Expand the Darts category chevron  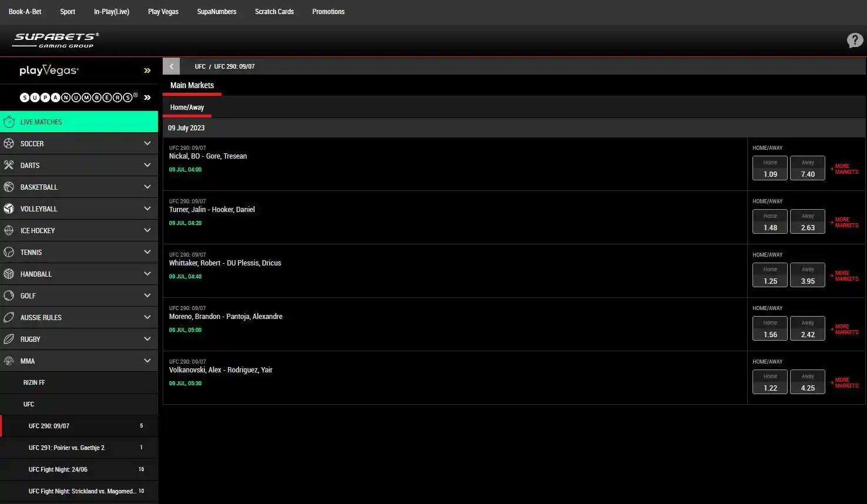pyautogui.click(x=147, y=165)
